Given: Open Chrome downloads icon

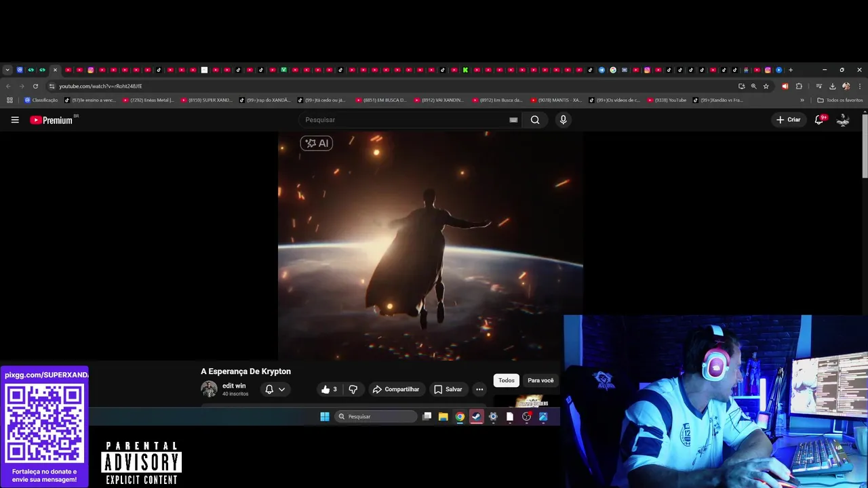Looking at the screenshot, I should 832,86.
